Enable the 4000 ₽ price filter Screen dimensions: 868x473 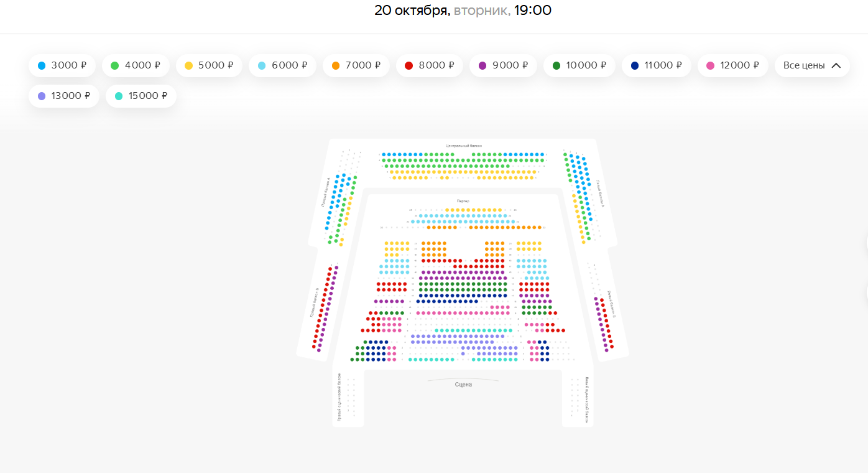pos(136,65)
